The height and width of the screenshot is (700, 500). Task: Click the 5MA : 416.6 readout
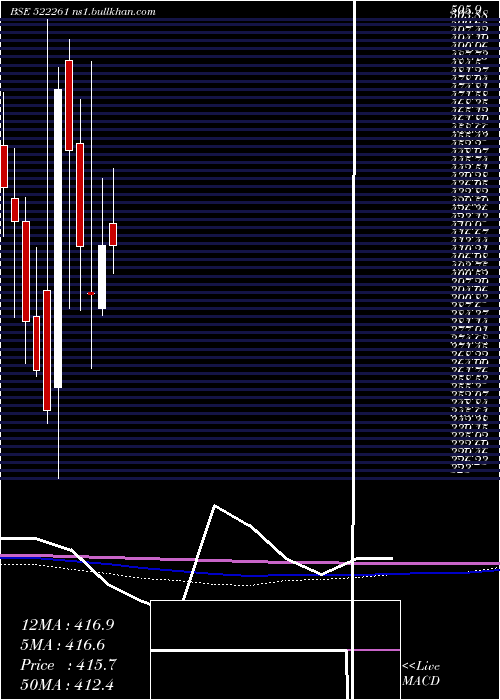point(63,645)
